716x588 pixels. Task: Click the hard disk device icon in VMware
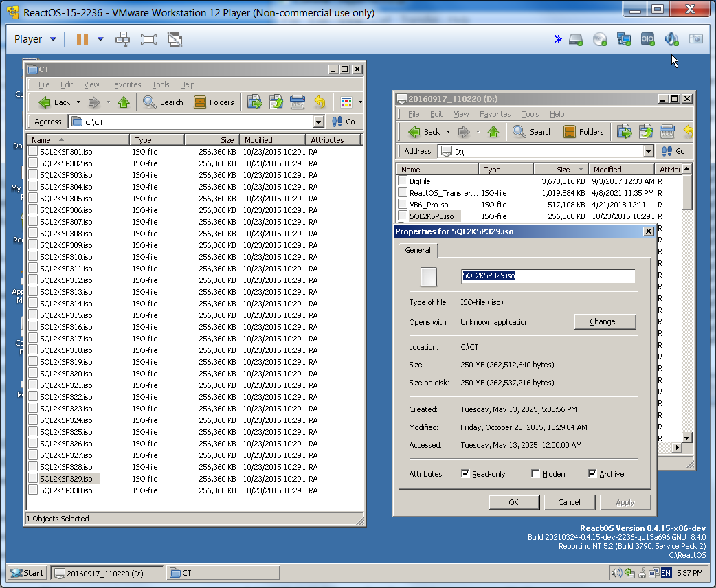pos(576,40)
